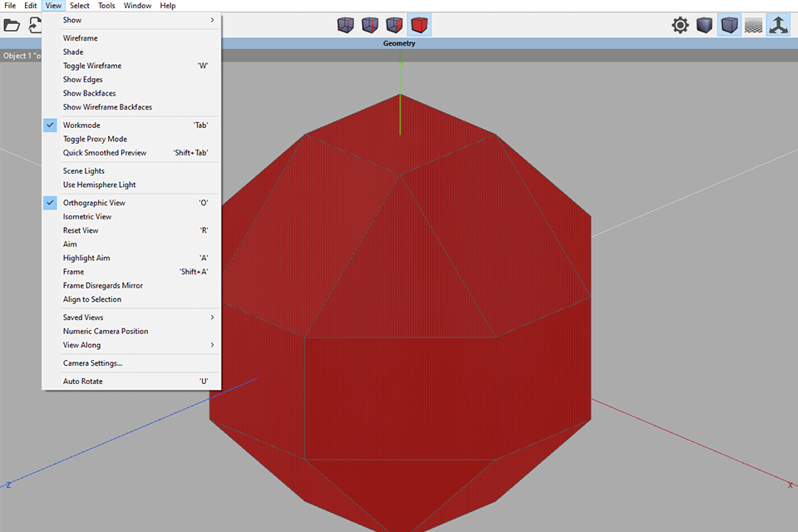Screen dimensions: 798x532
Task: Select the vertex selection mode cube icon
Action: [x=345, y=25]
